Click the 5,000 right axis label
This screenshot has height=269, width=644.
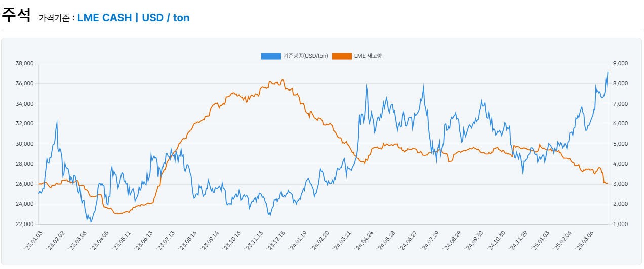pos(620,144)
